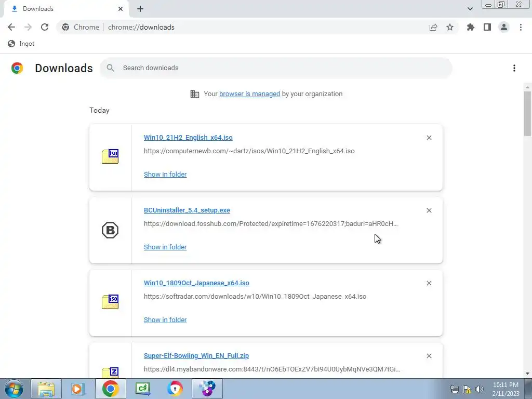
Task: Click the network tray icon
Action: coord(454,389)
